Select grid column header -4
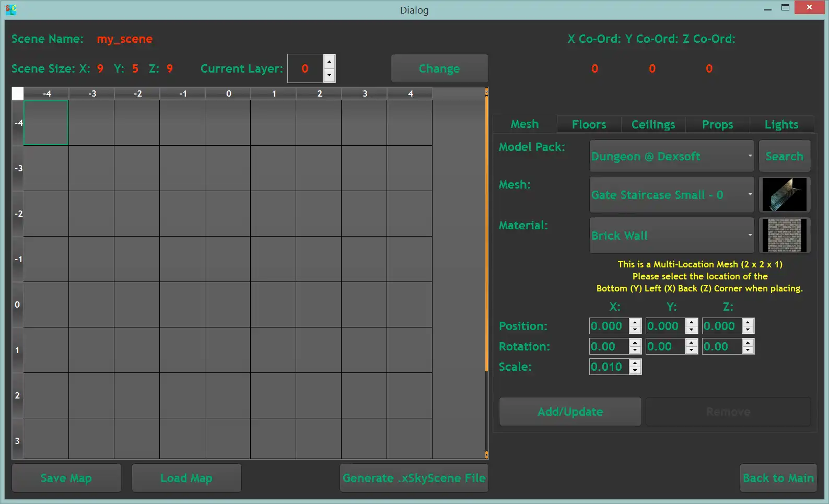The width and height of the screenshot is (829, 504). pos(46,93)
